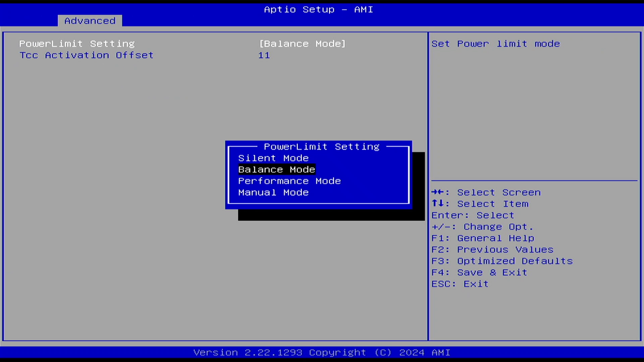Image resolution: width=644 pixels, height=362 pixels.
Task: Click the Select Item key hint
Action: click(480, 204)
